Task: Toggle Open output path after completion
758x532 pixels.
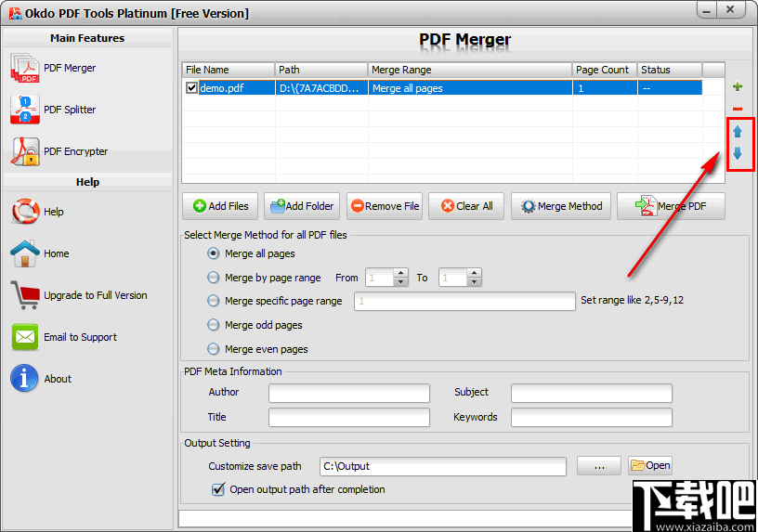Action: click(x=218, y=489)
